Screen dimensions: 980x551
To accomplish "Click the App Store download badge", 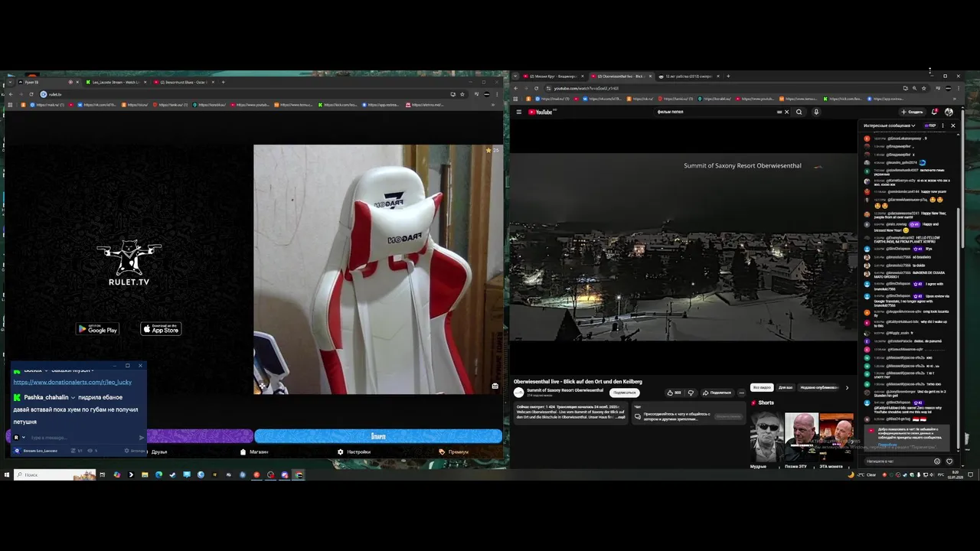I will [x=161, y=329].
